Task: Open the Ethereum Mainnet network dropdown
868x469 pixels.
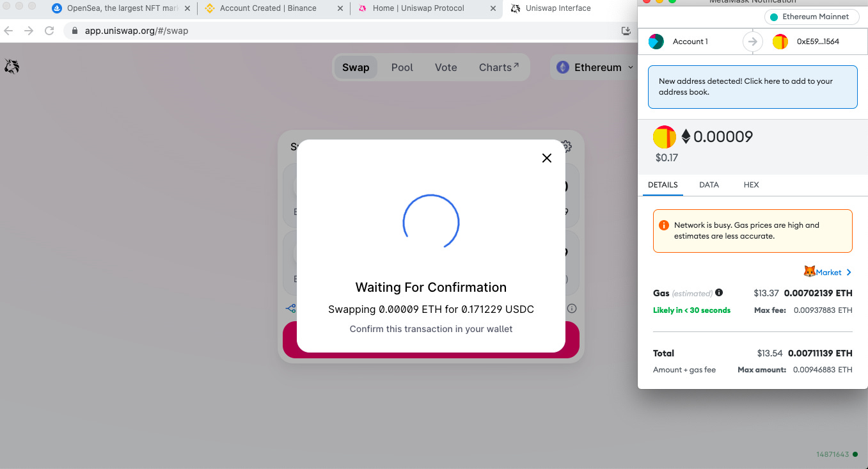Action: [x=811, y=17]
